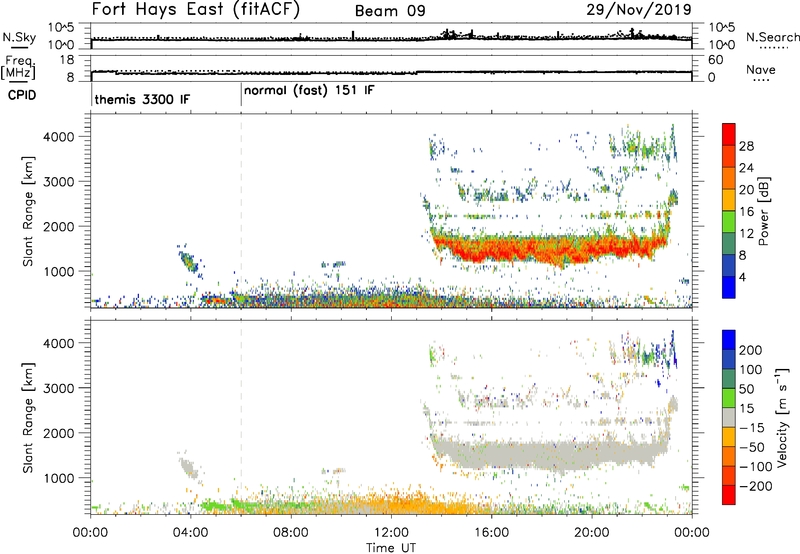
Task: Click the date '29/Nov/2019'
Action: pyautogui.click(x=639, y=10)
